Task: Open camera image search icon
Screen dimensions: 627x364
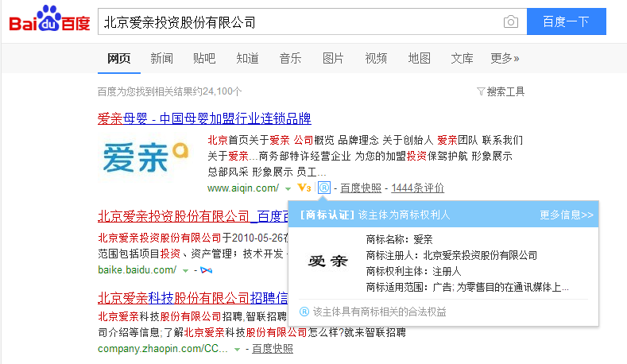Action: (511, 21)
